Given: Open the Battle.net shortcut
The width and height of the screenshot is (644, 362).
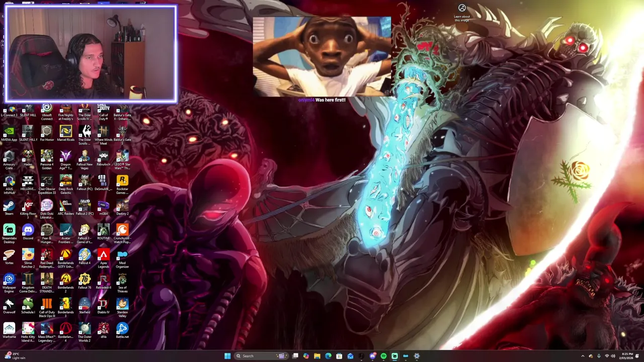Looking at the screenshot, I should tap(122, 331).
